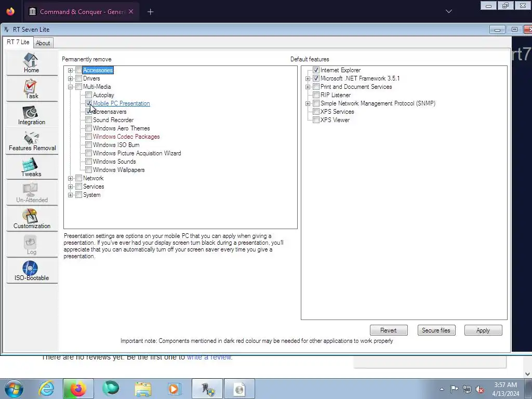532x399 pixels.
Task: Open the Task section icon
Action: 31,88
